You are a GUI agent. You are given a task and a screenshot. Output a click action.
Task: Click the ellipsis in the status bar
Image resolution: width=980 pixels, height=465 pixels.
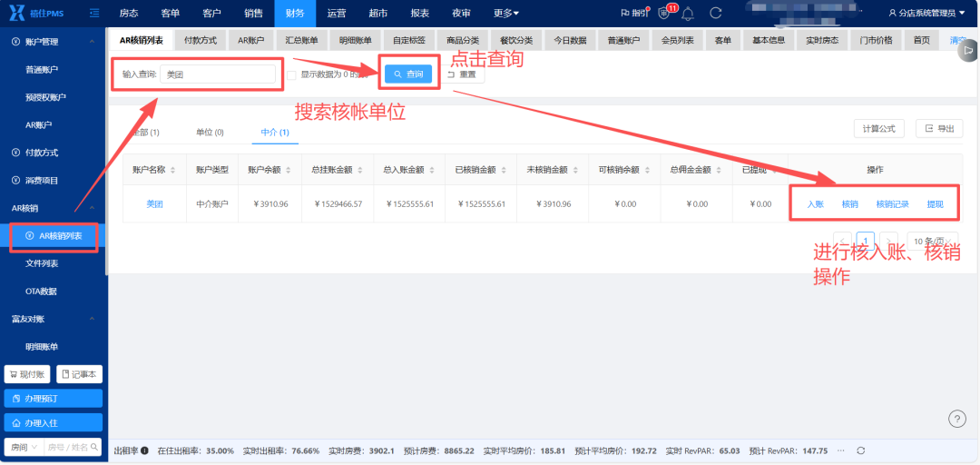840,450
